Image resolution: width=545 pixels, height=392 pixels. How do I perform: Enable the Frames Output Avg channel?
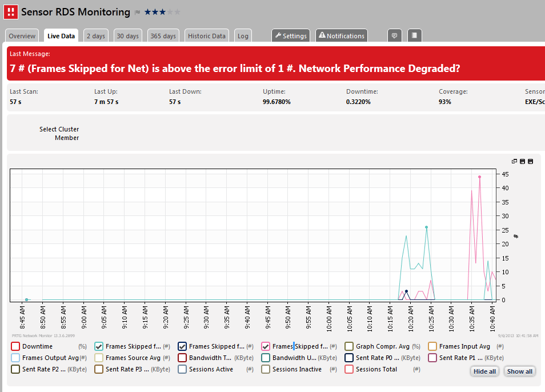tap(15, 358)
